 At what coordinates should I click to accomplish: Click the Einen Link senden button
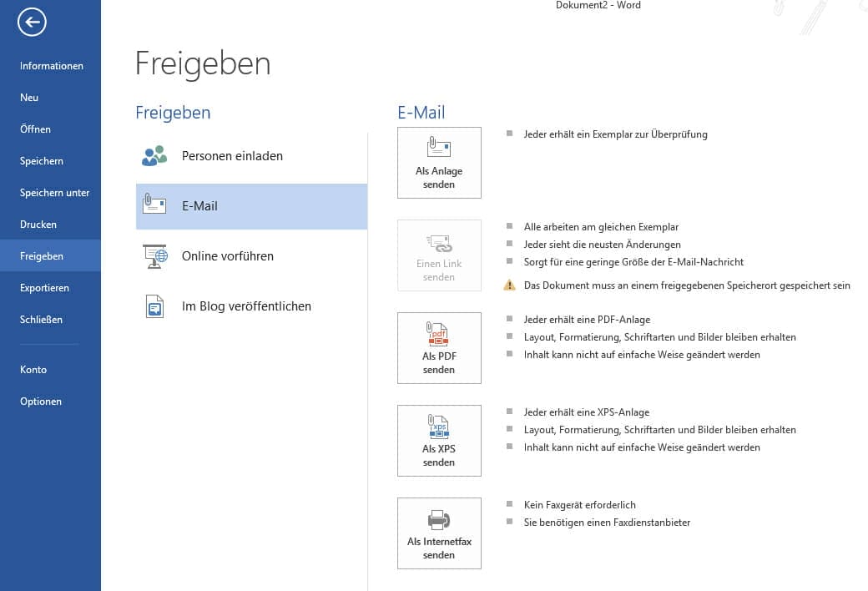tap(439, 255)
